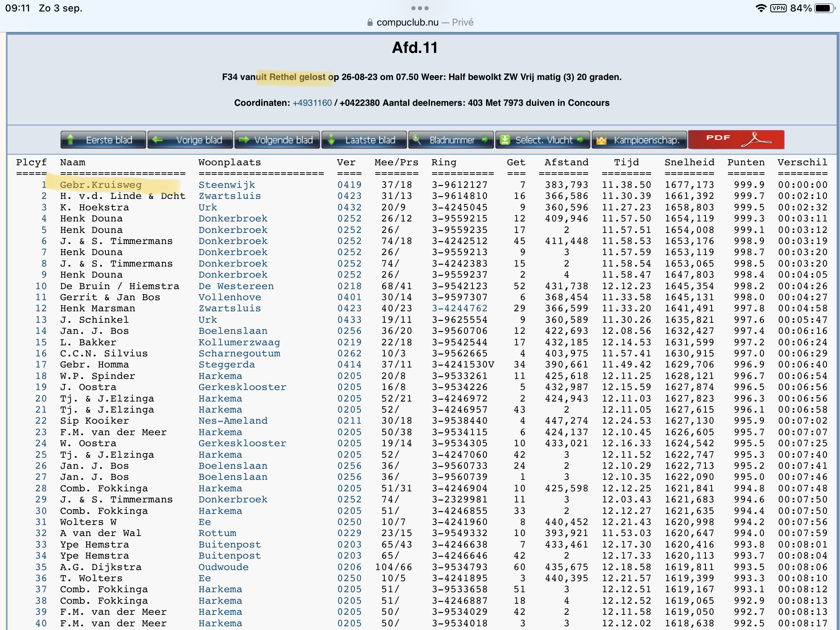This screenshot has height=630, width=840.
Task: Open Gerkesklooster link in J. Oostra row
Action: pyautogui.click(x=242, y=387)
